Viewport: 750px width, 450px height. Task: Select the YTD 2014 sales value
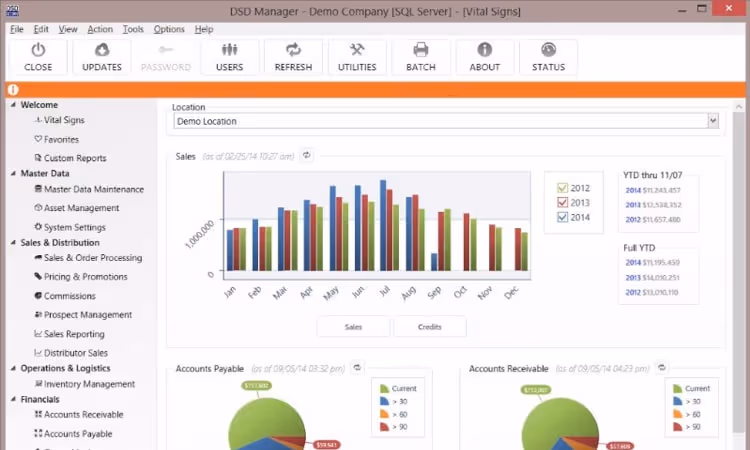point(661,190)
